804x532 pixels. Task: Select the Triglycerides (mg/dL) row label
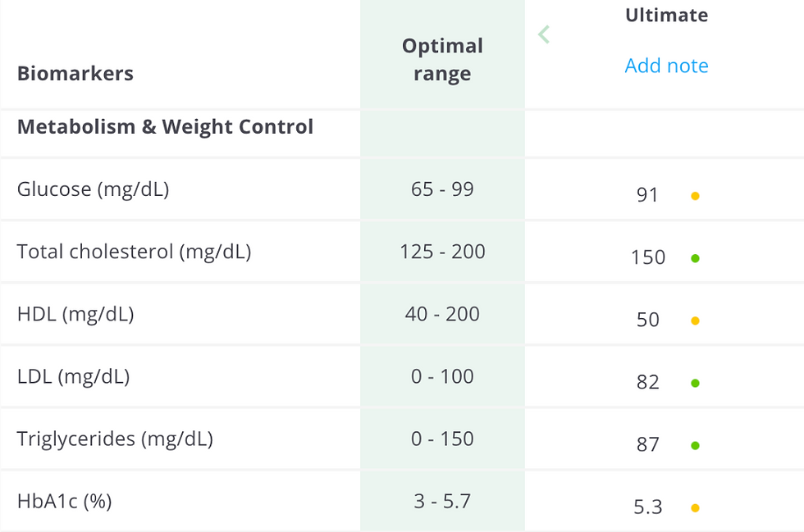coord(115,439)
